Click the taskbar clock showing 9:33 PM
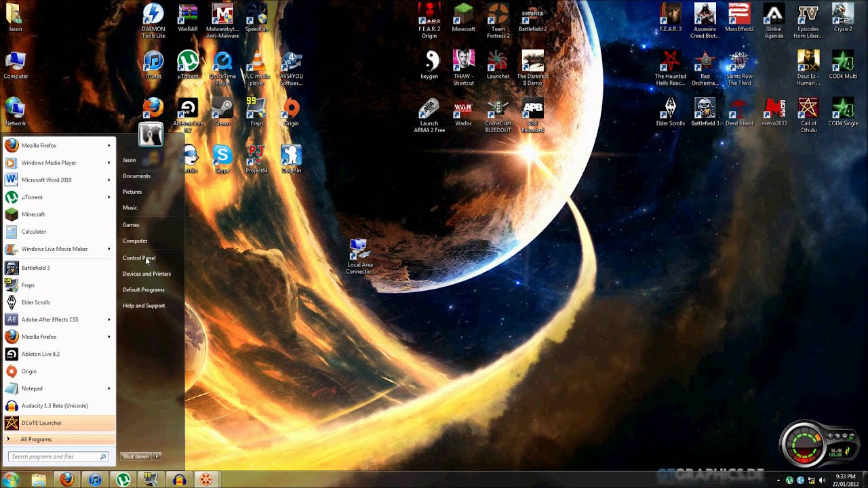 [x=846, y=480]
